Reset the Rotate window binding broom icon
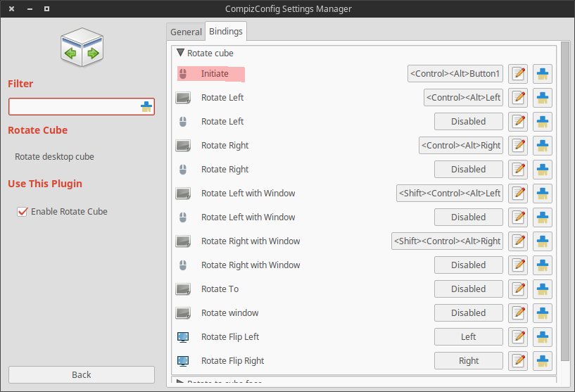Viewport: 575px width, 392px height. [x=543, y=312]
